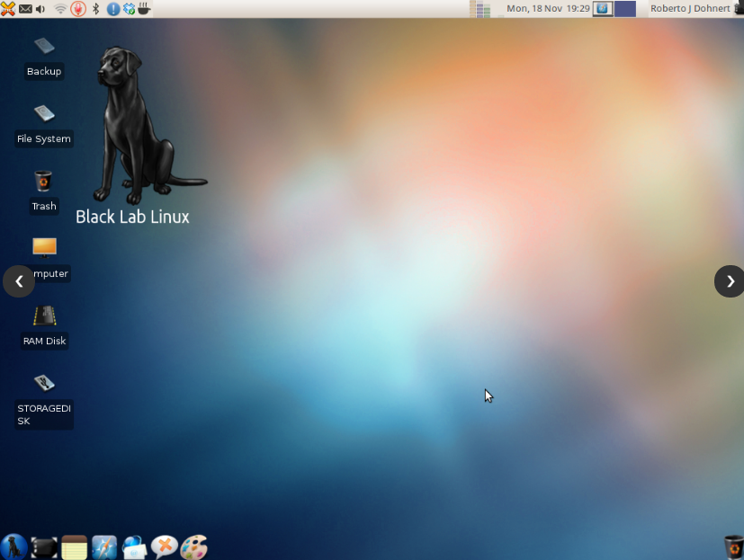Launch the black screen terminal dock icon
The image size is (744, 560).
point(44,547)
